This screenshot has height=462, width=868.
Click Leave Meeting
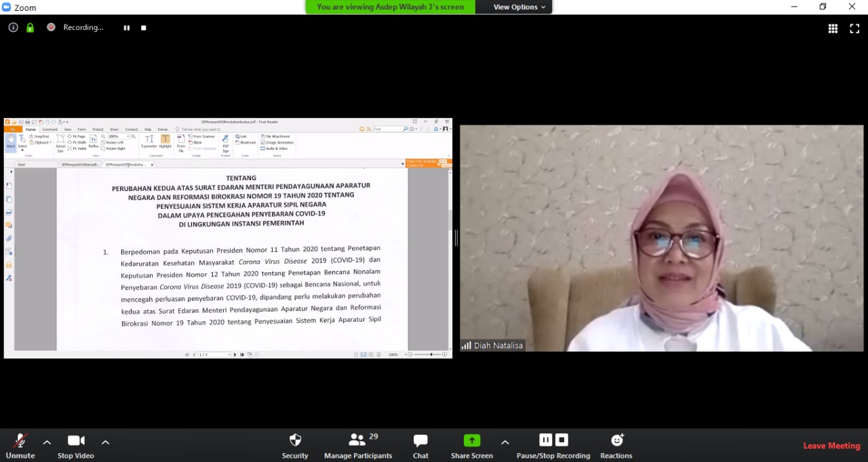pos(831,446)
